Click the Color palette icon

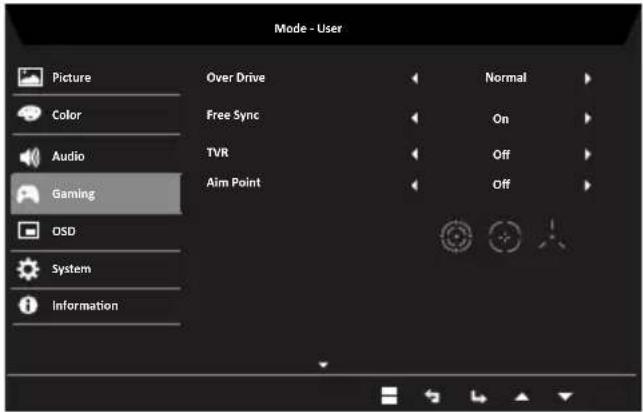29,114
